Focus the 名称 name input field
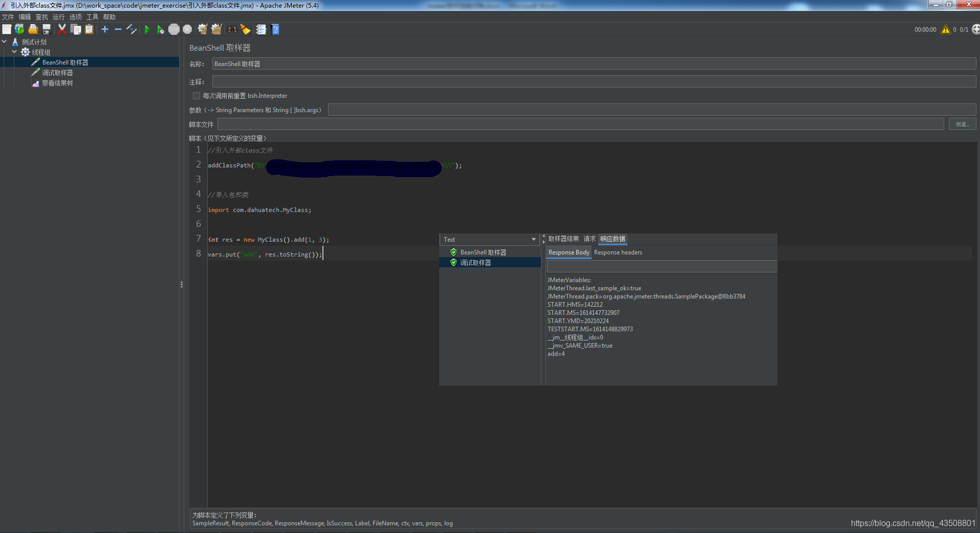 coord(594,64)
